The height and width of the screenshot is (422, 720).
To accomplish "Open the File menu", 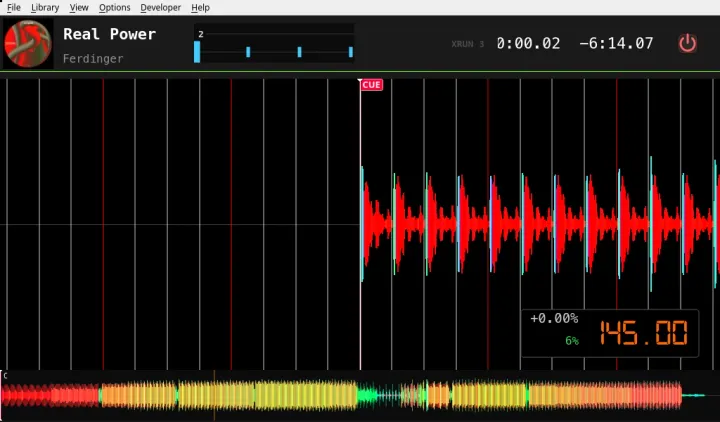I will click(x=14, y=7).
